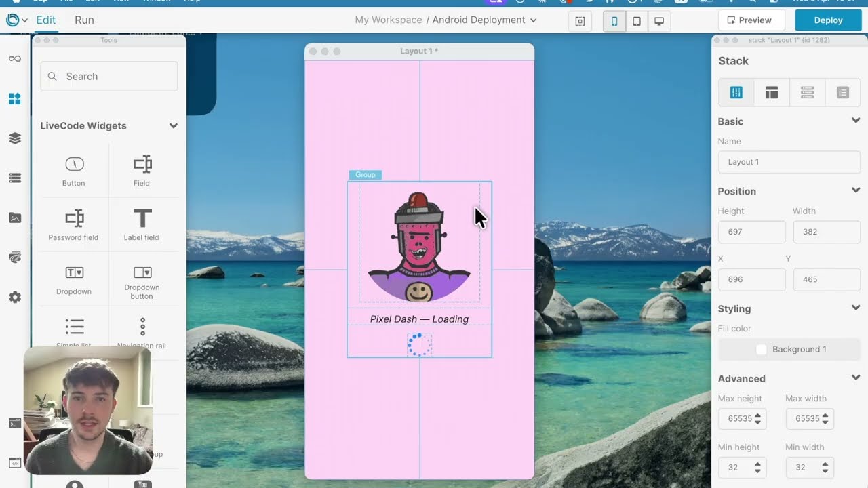Image resolution: width=868 pixels, height=488 pixels.
Task: Click the Search field in Tools
Action: click(x=109, y=77)
